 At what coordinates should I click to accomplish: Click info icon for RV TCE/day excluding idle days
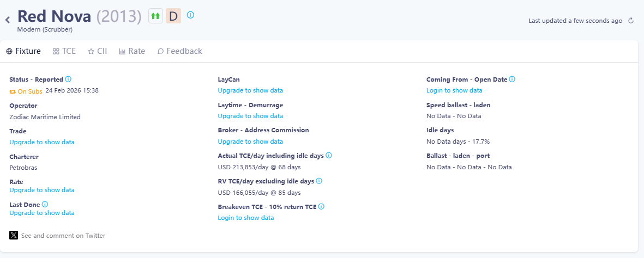(319, 181)
